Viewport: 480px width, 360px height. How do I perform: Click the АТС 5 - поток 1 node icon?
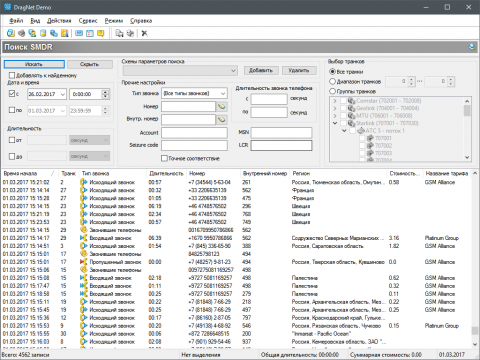coord(361,131)
